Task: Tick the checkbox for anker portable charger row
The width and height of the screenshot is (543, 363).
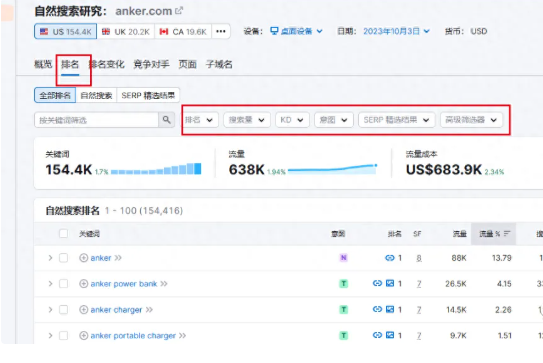Action: 63,336
